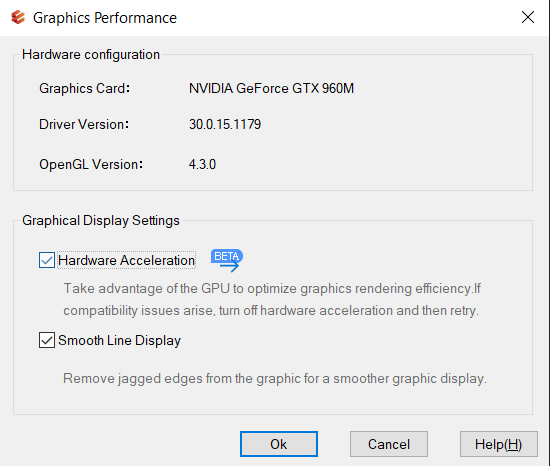550x466 pixels.
Task: Click the jagged edges description text
Action: click(x=275, y=379)
